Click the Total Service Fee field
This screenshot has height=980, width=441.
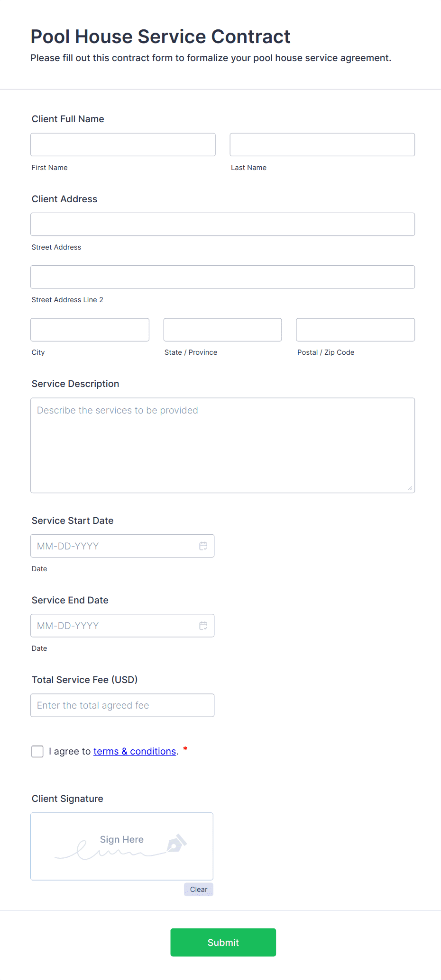point(122,705)
